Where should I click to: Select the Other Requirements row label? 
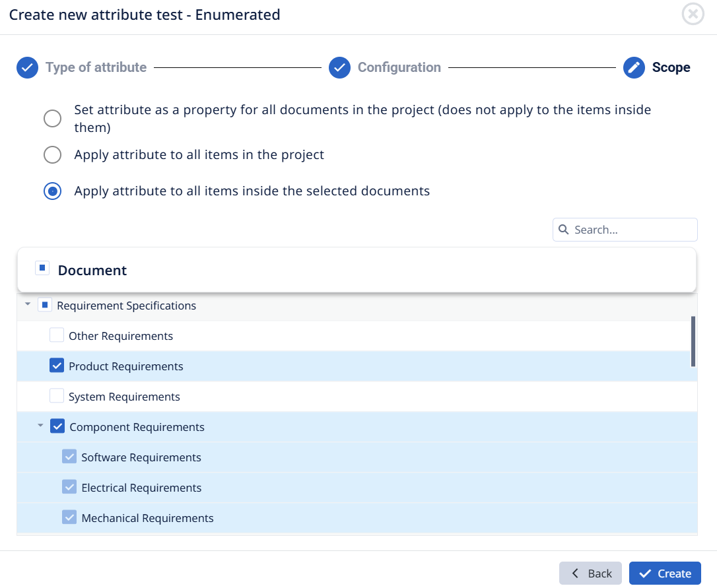click(121, 336)
